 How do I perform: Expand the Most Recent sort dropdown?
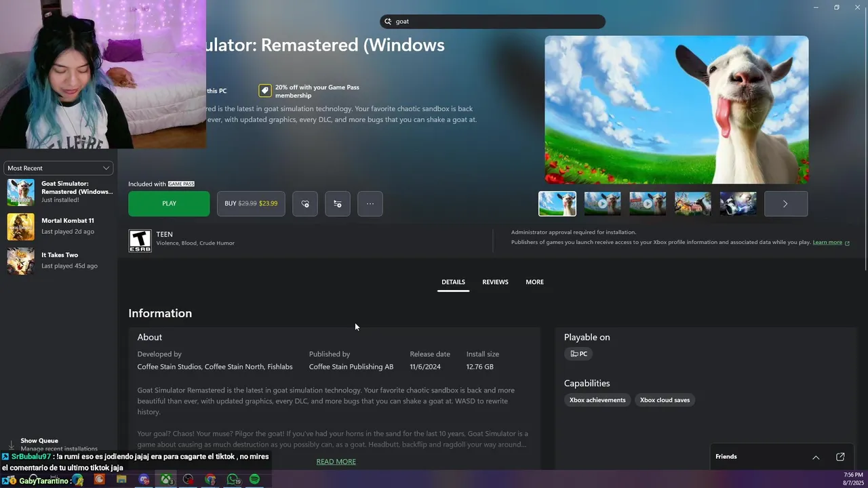pos(58,168)
